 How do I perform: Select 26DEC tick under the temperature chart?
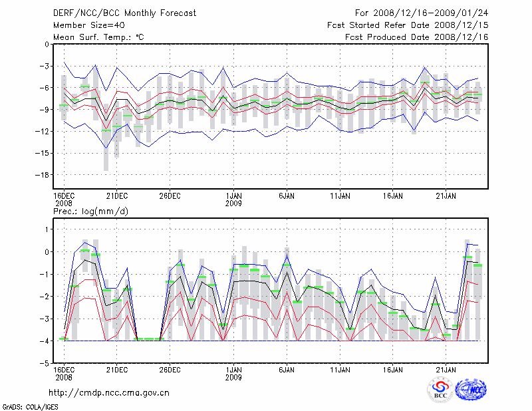[170, 196]
